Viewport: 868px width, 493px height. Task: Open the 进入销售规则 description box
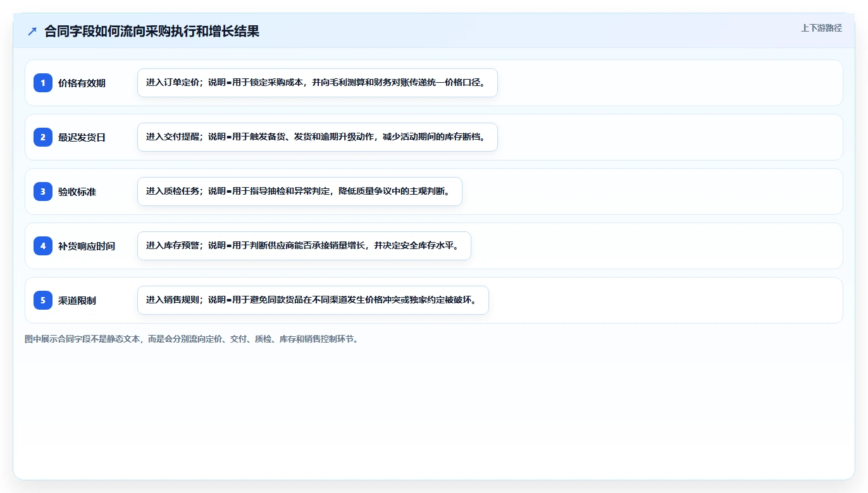313,300
